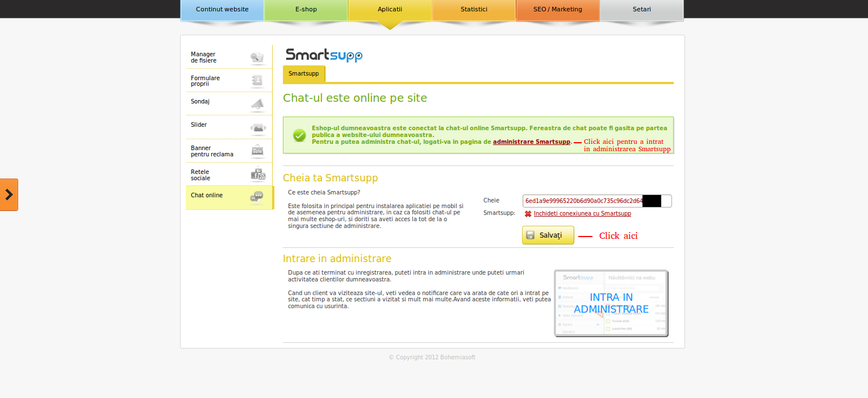This screenshot has width=868, height=398.
Task: Open the Sondaj sidebar item
Action: 229,104
